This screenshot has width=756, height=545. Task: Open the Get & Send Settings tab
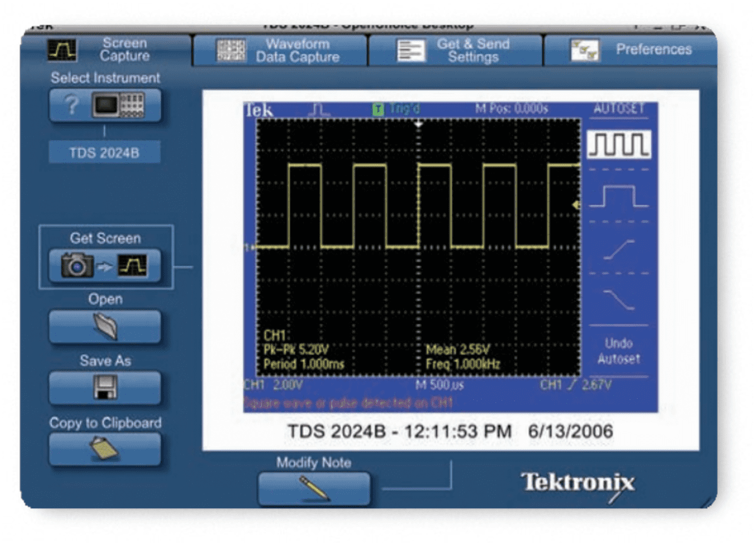pos(456,50)
